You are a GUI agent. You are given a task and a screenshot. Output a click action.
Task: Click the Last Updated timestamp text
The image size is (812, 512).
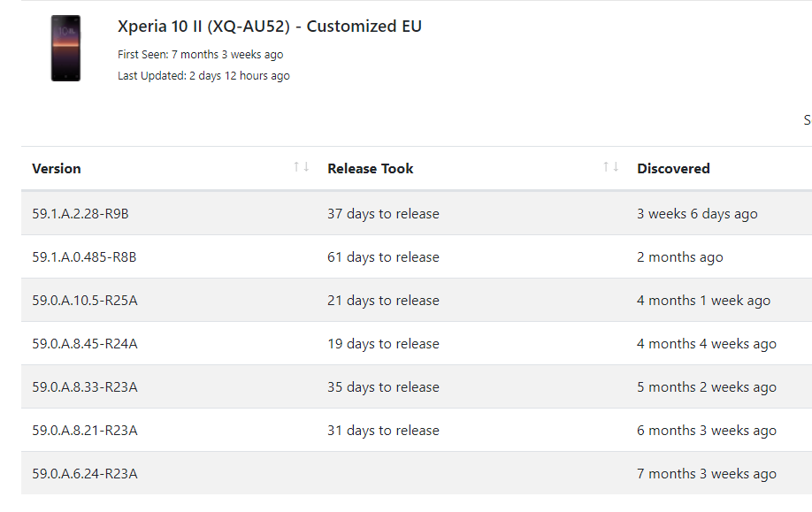click(203, 76)
